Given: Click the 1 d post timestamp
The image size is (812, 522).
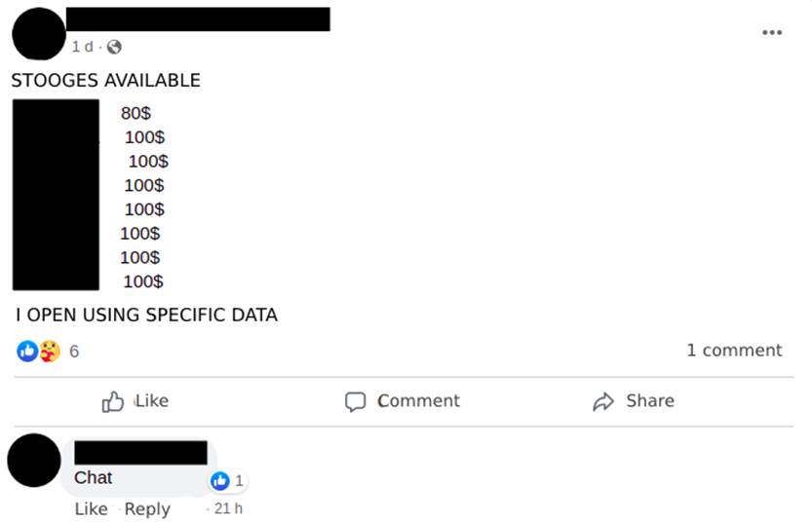Looking at the screenshot, I should click(82, 47).
